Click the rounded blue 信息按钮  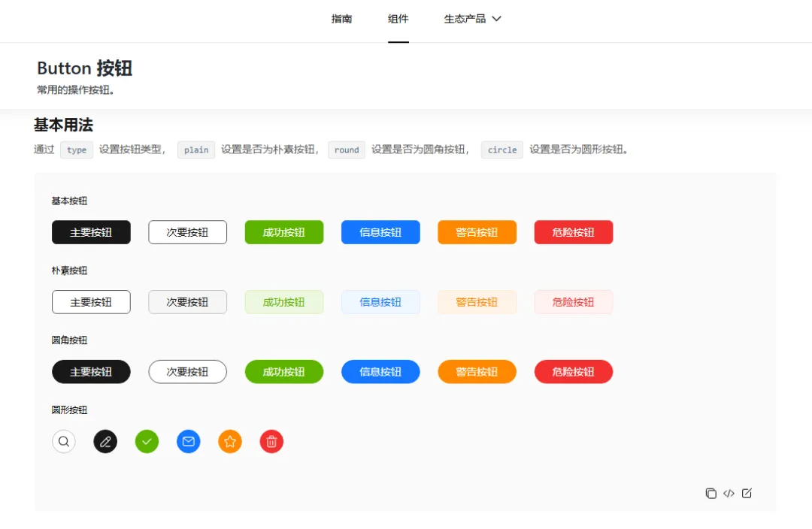point(380,372)
